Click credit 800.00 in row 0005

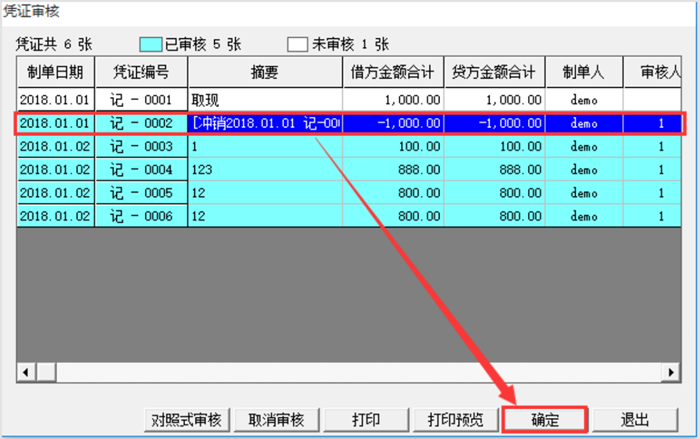tap(495, 192)
